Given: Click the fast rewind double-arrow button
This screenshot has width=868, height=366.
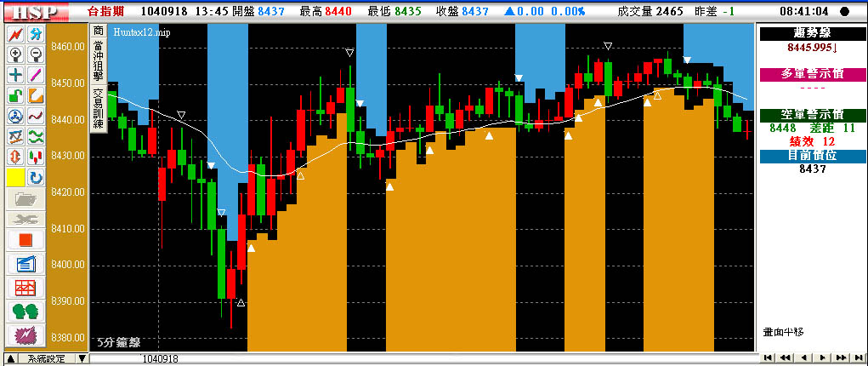Looking at the screenshot, I should click(786, 357).
